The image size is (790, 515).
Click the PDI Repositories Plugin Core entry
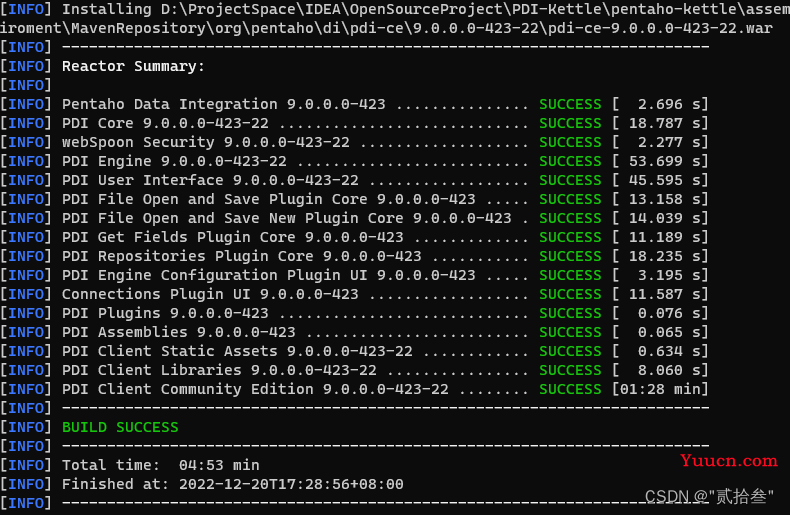coord(242,256)
